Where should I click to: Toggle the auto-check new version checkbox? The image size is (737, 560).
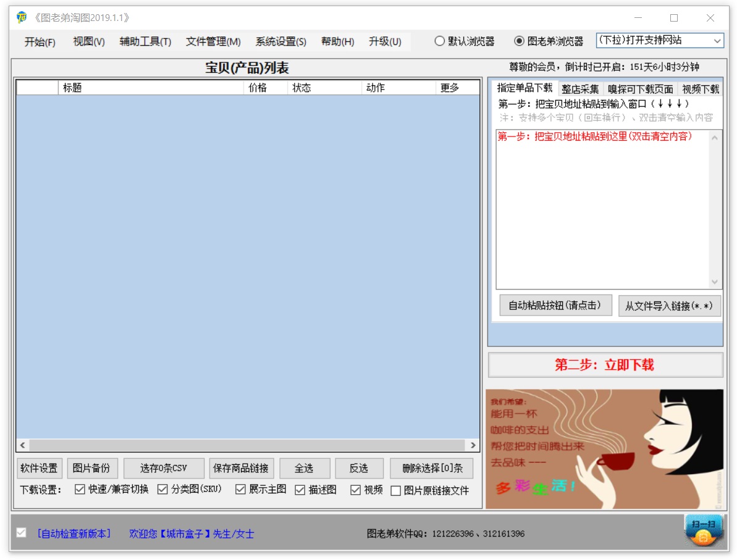pos(21,532)
